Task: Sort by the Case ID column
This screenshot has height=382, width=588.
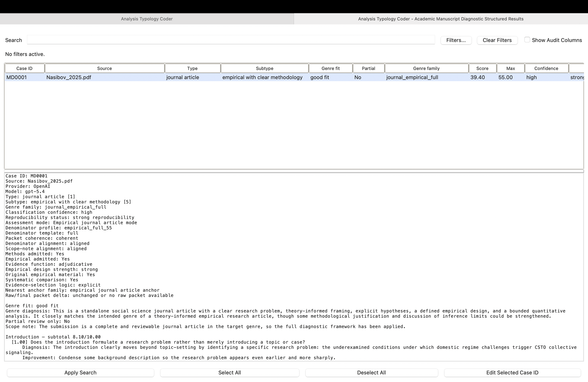Action: pos(24,68)
